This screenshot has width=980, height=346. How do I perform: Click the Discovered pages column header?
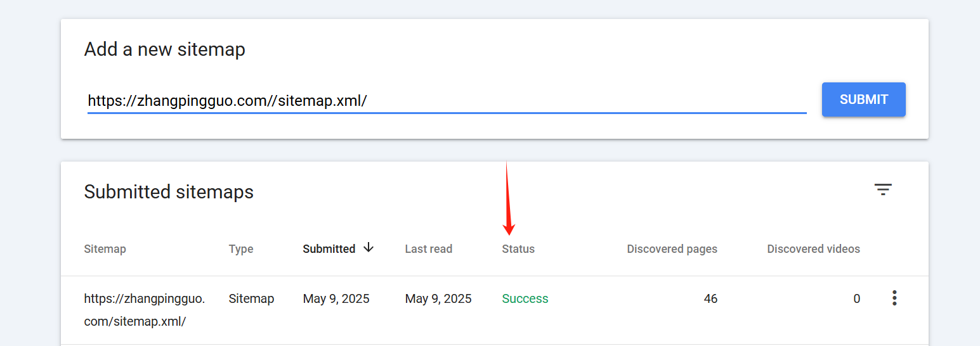[x=672, y=249]
